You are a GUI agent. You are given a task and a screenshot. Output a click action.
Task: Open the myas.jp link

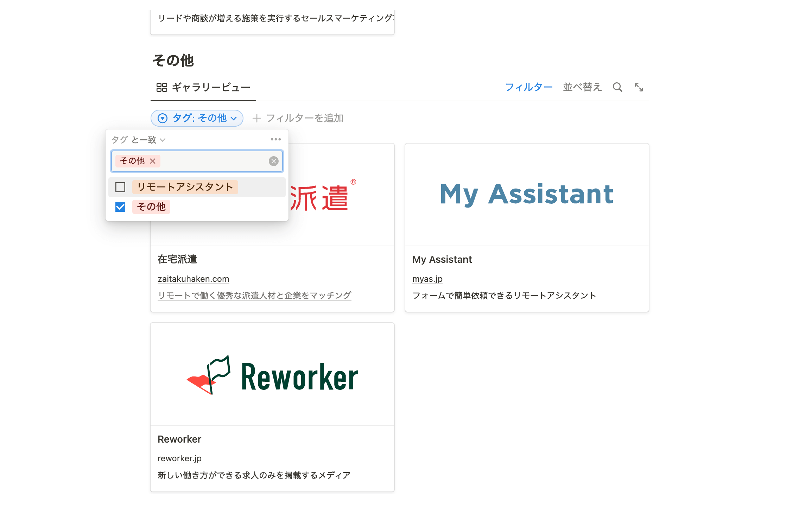[427, 279]
